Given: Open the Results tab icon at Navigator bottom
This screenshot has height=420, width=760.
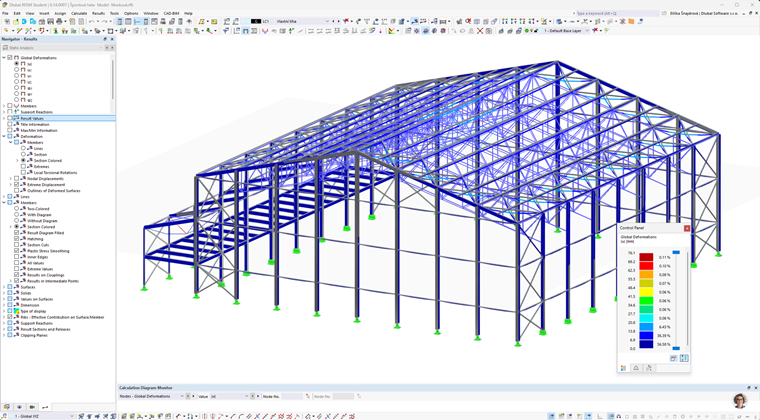Looking at the screenshot, I should click(x=45, y=407).
